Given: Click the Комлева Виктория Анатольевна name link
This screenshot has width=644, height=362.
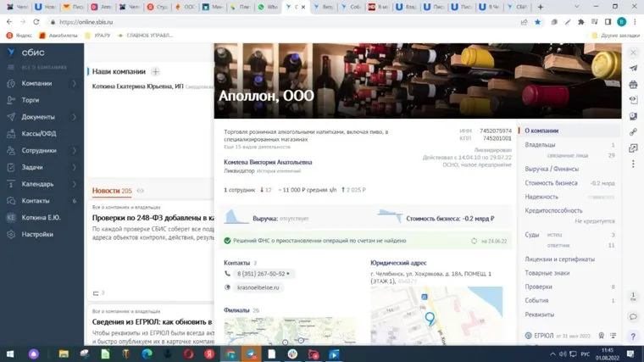Looking at the screenshot, I should tap(268, 162).
